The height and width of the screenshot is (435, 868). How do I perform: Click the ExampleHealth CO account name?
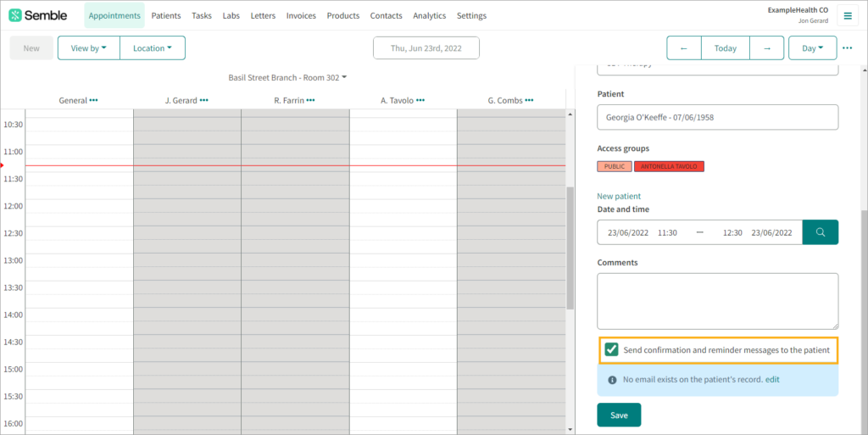[x=798, y=10]
